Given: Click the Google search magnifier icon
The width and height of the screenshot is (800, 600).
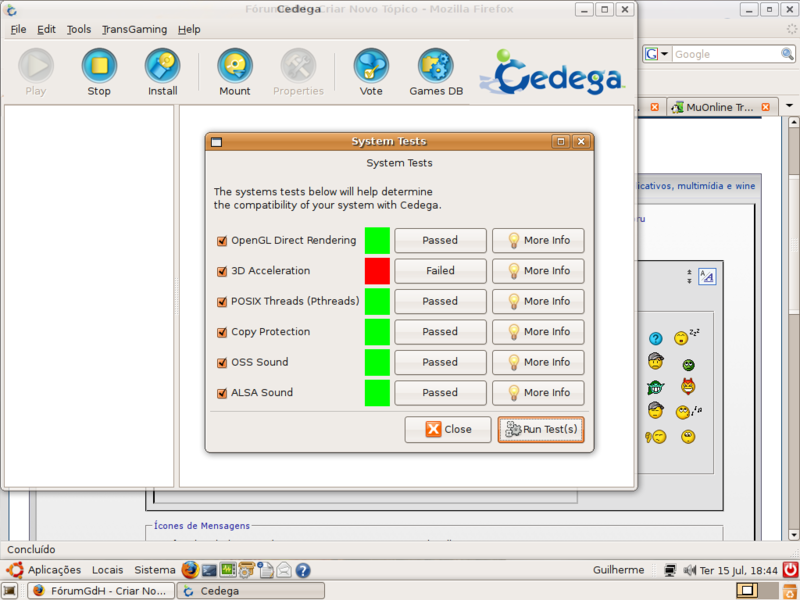Looking at the screenshot, I should pos(787,54).
